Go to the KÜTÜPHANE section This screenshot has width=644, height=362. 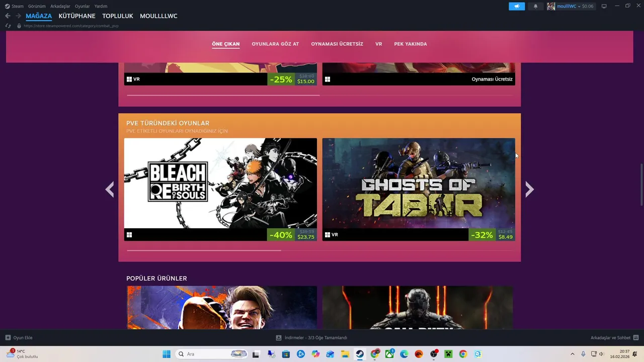77,16
